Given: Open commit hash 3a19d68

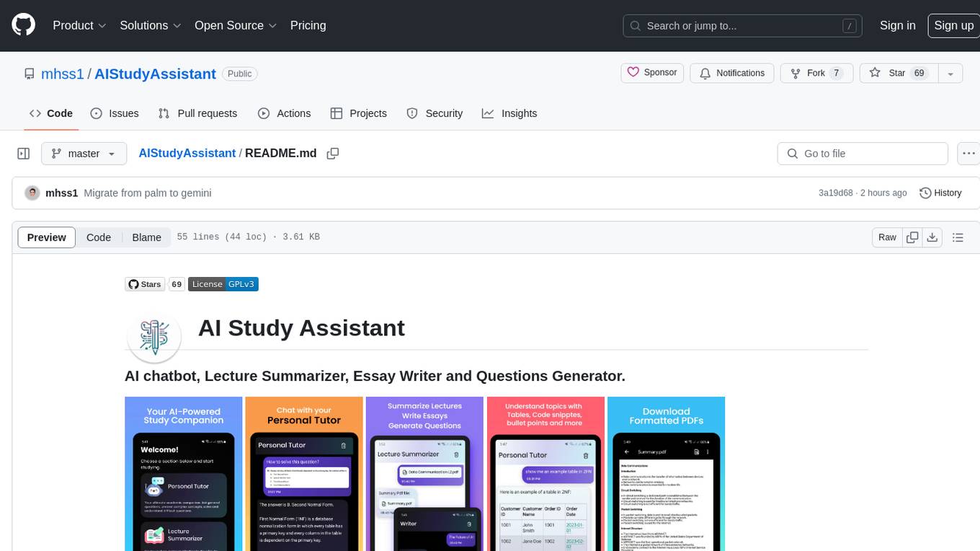Looking at the screenshot, I should [x=835, y=193].
